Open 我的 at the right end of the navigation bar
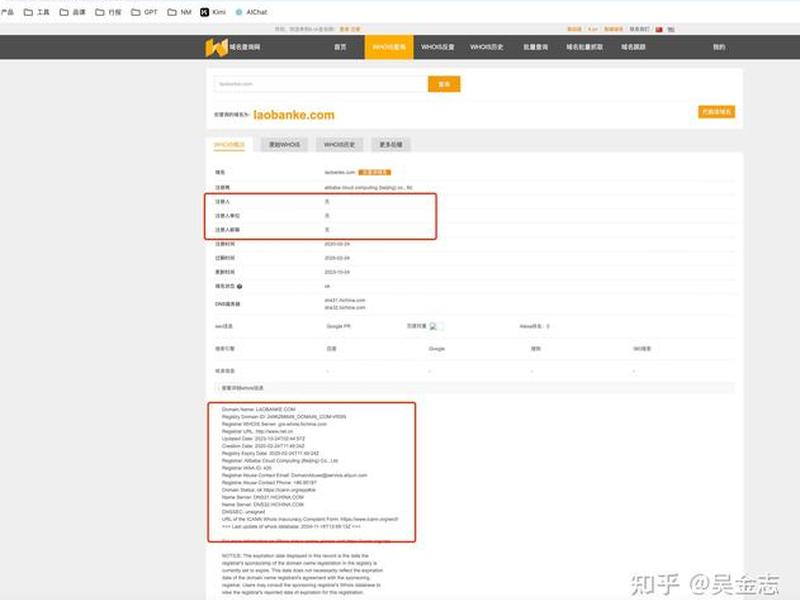Screen dimensions: 800x600 click(719, 47)
